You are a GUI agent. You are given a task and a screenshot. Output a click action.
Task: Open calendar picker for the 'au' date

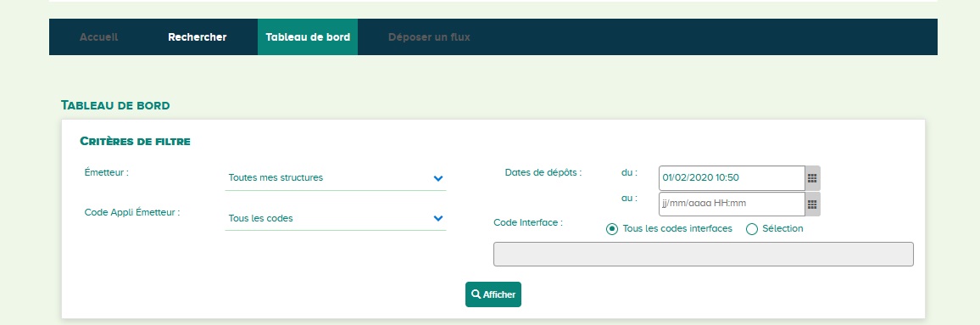tap(812, 204)
